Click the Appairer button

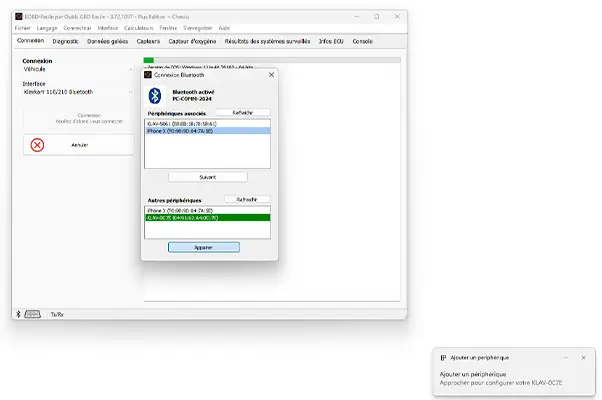point(204,247)
